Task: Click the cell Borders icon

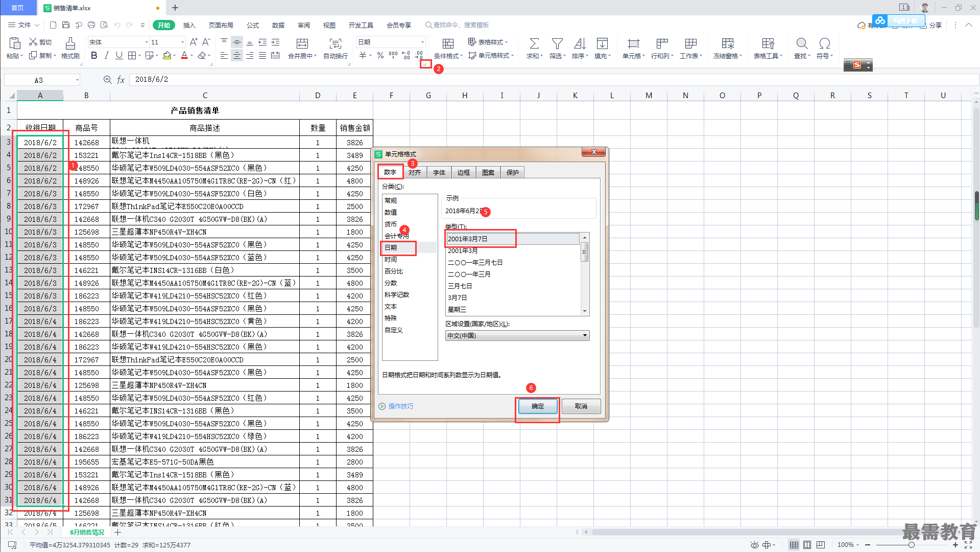Action: 132,55
